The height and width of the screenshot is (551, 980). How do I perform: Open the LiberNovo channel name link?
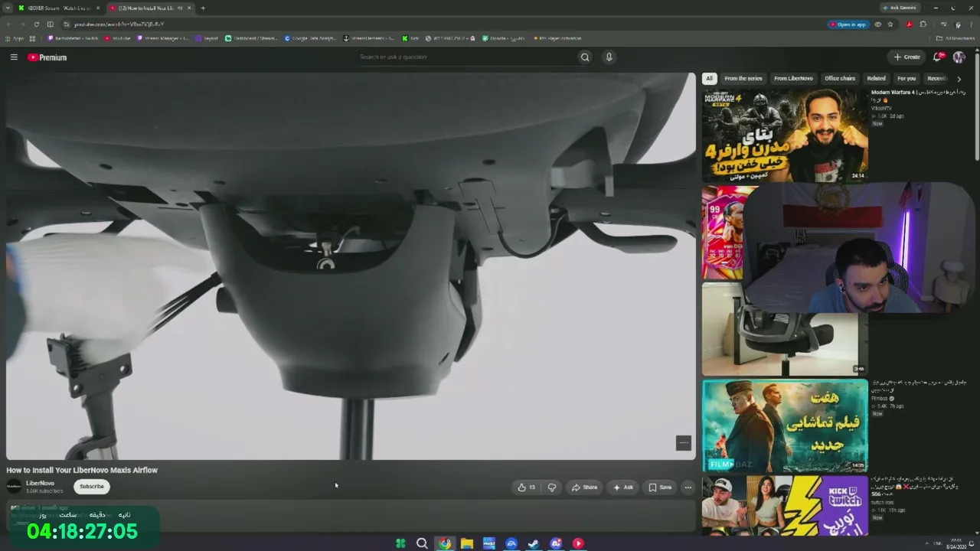pyautogui.click(x=40, y=483)
